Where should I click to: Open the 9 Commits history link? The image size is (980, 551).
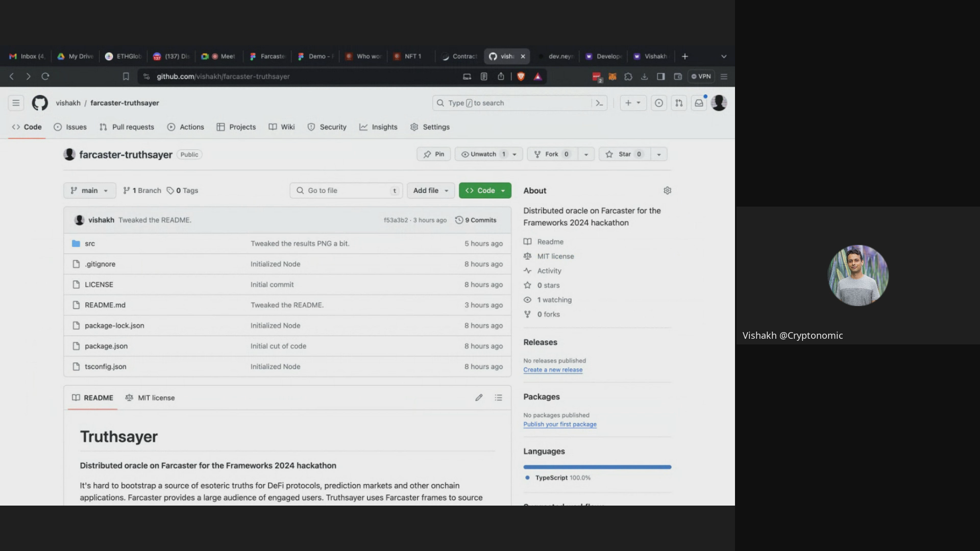[x=476, y=220]
